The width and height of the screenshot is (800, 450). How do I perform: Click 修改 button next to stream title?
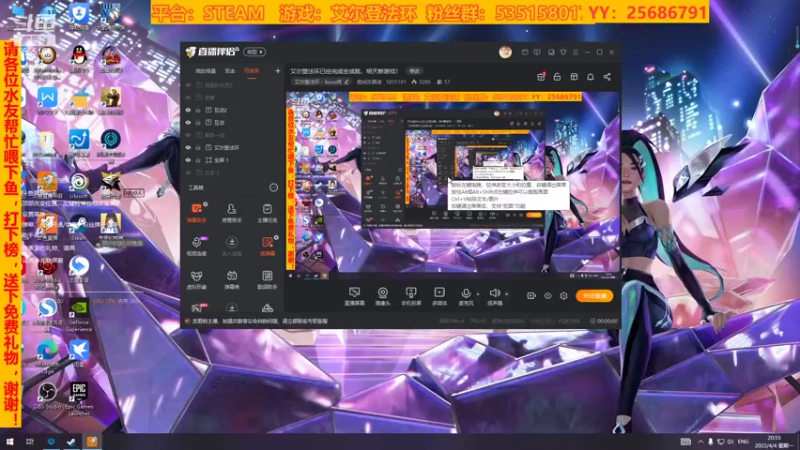click(414, 71)
